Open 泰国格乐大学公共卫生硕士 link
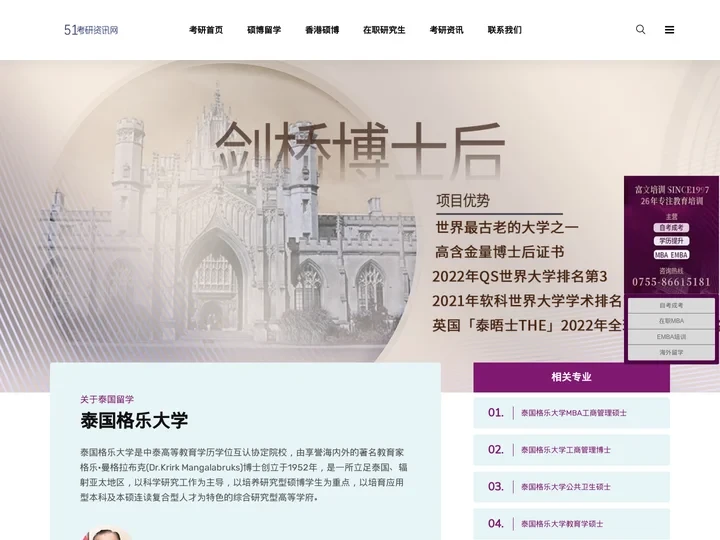 click(566, 487)
